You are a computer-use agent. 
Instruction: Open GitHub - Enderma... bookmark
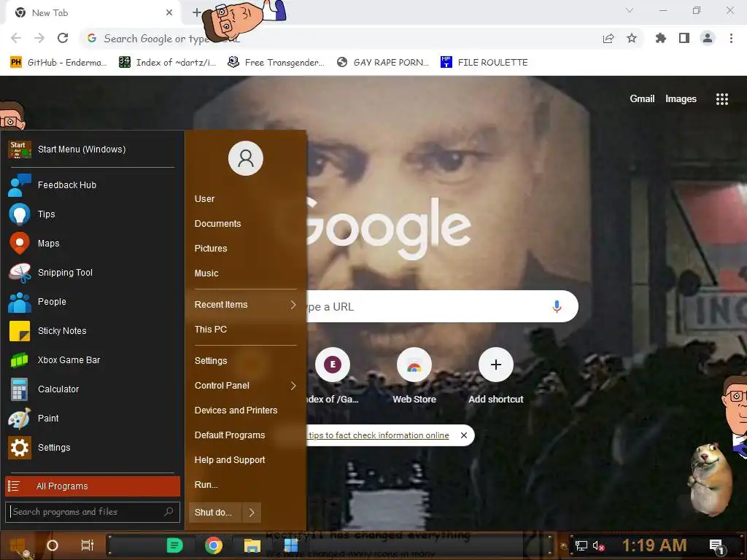pos(58,63)
